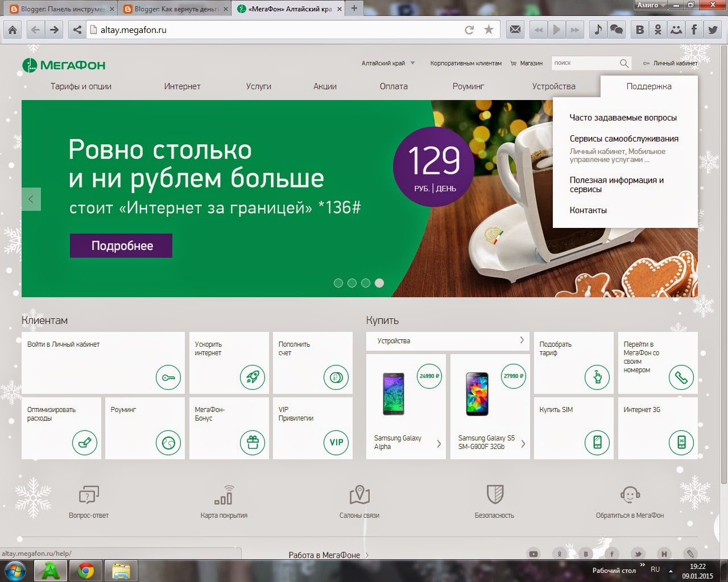Go back with the browser back arrow
728x582 pixels.
(x=35, y=30)
